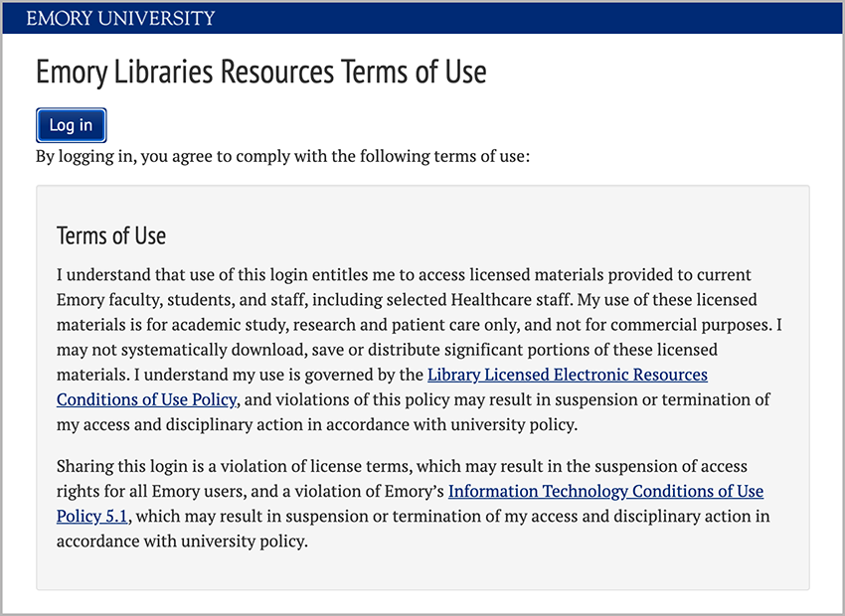This screenshot has width=845, height=616.
Task: Click the blue navy header bar
Action: pyautogui.click(x=596, y=18)
